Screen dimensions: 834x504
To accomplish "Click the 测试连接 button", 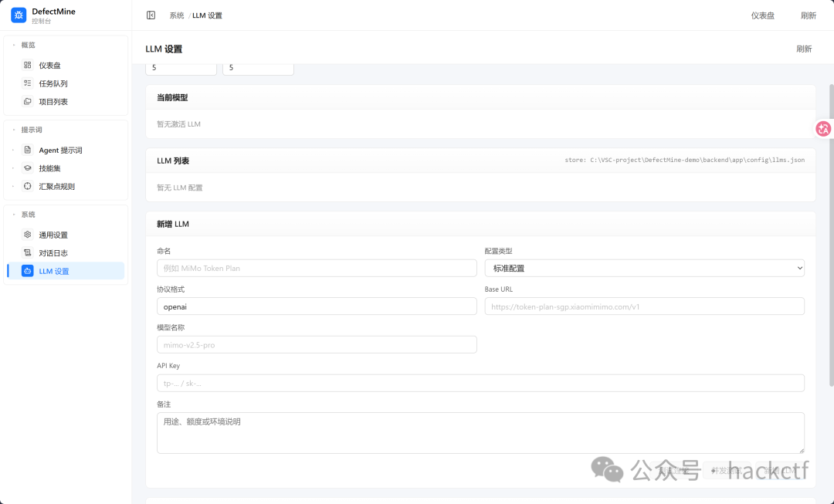I will 674,471.
